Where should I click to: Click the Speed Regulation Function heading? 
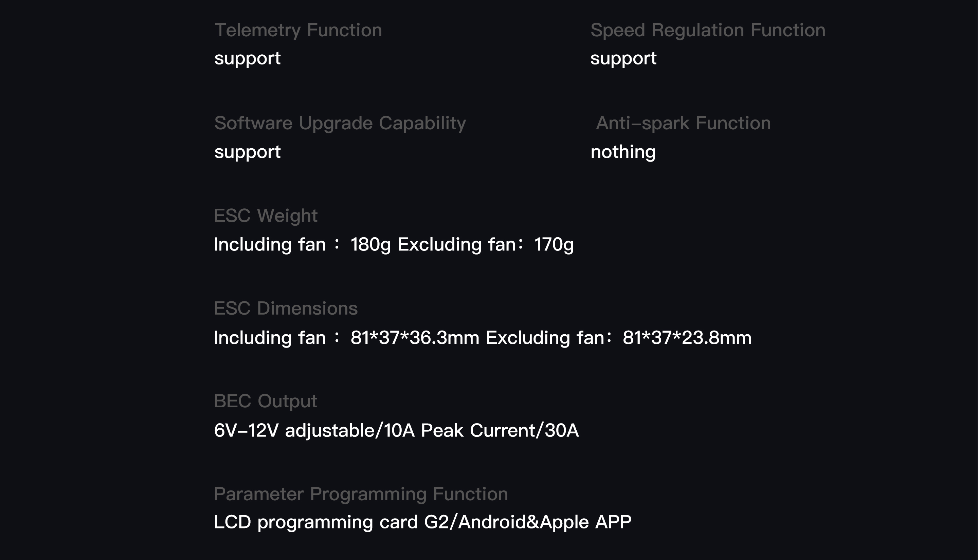pos(708,31)
